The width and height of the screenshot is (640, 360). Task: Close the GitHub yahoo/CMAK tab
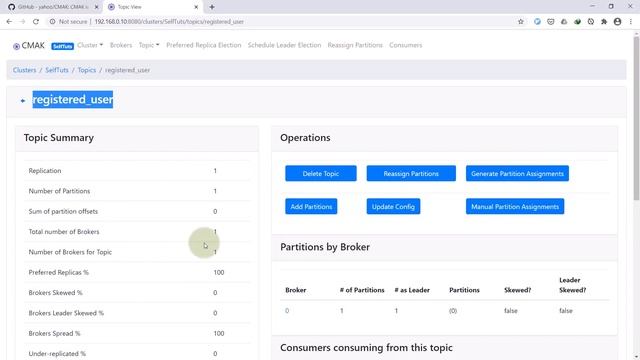pos(96,7)
